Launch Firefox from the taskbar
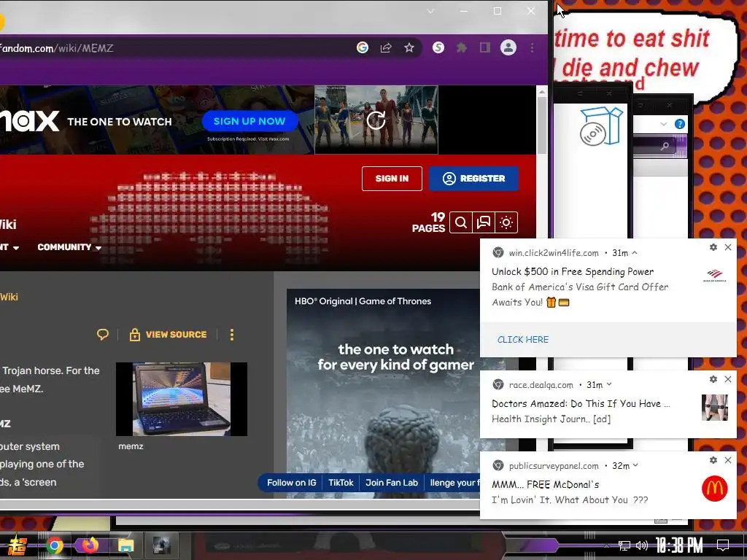 click(90, 545)
